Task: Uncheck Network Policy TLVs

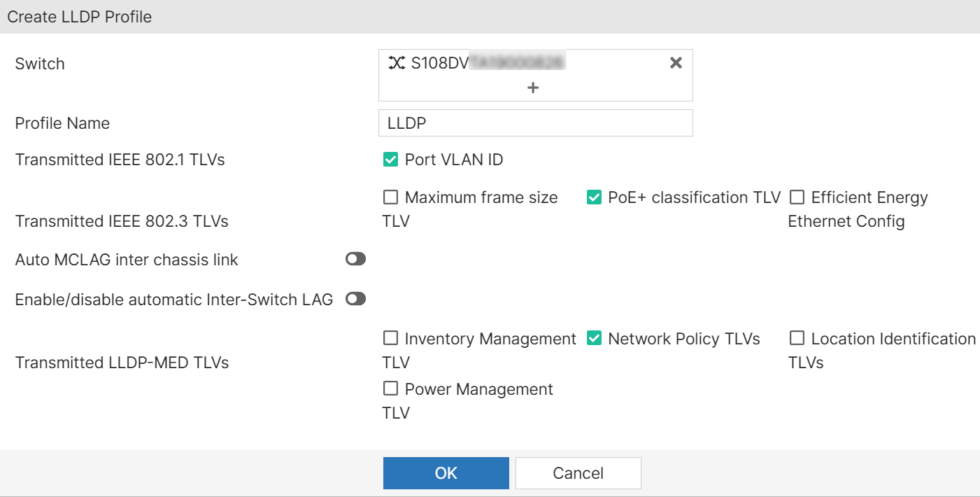Action: (x=593, y=338)
